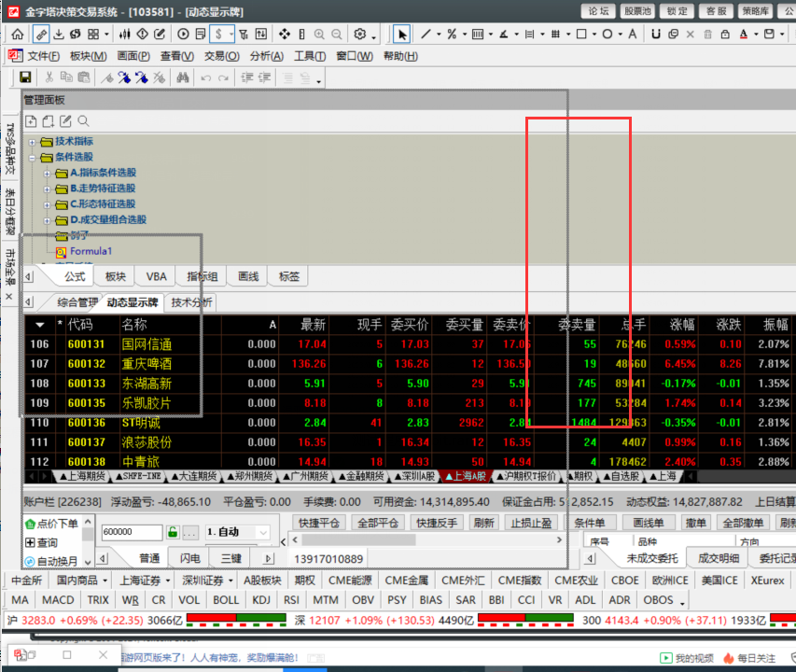
Task: Click the Home icon in the main toolbar
Action: [x=17, y=35]
